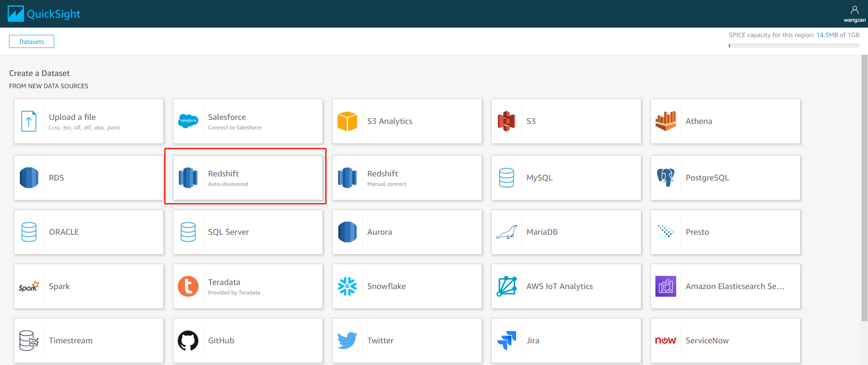The width and height of the screenshot is (868, 365).
Task: Click the vertical page scrollbar
Action: pos(864,188)
